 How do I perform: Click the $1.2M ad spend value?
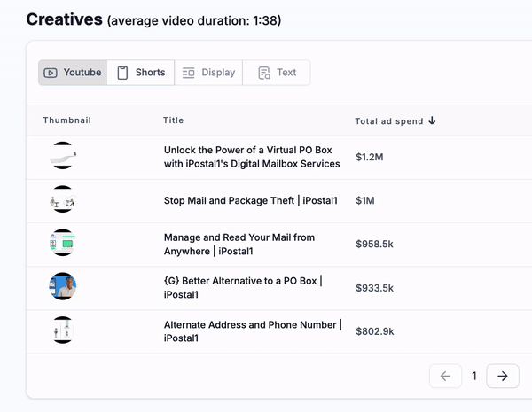tap(370, 157)
